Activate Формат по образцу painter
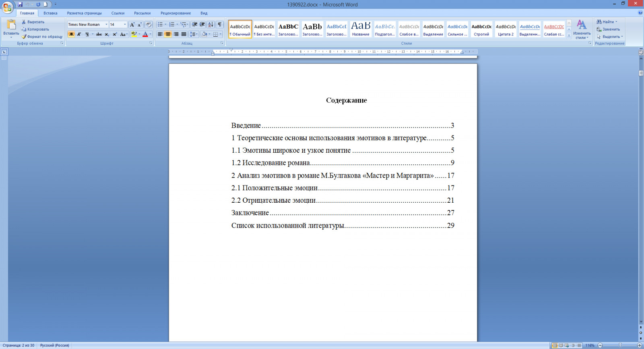 click(x=42, y=36)
